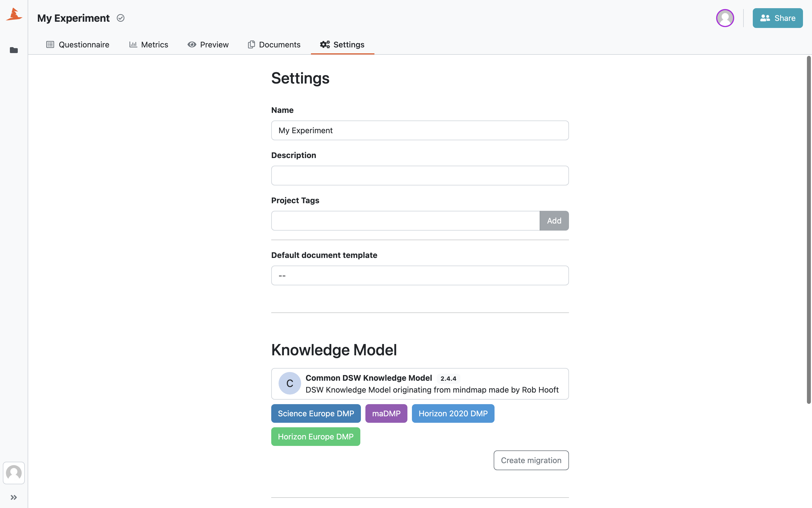The height and width of the screenshot is (508, 812).
Task: Click the Horizon 2020 DMP tag
Action: (x=453, y=413)
